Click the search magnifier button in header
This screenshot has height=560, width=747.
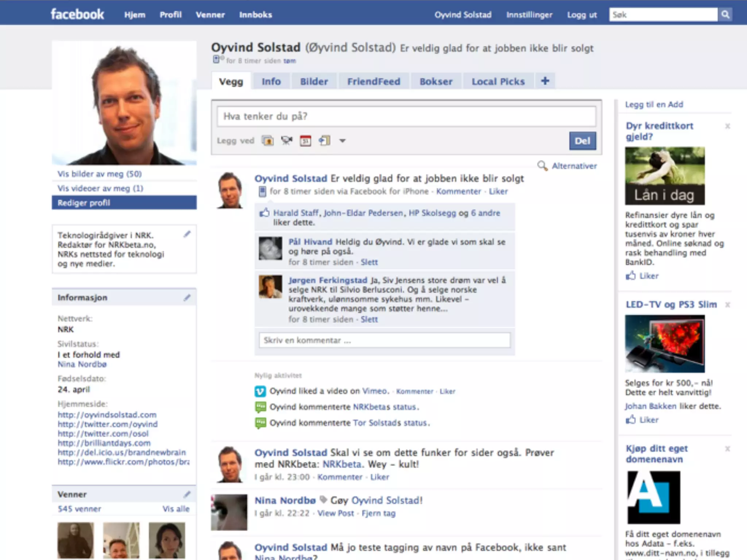725,15
